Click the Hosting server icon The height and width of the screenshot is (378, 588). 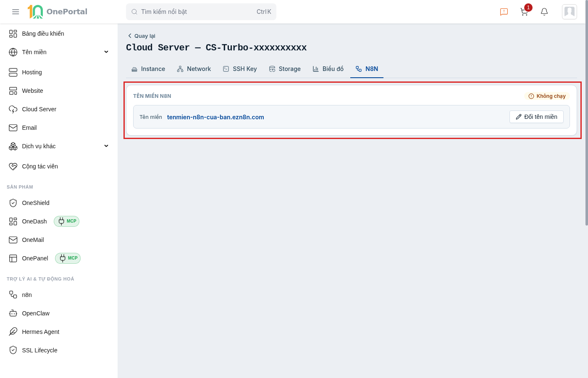13,72
